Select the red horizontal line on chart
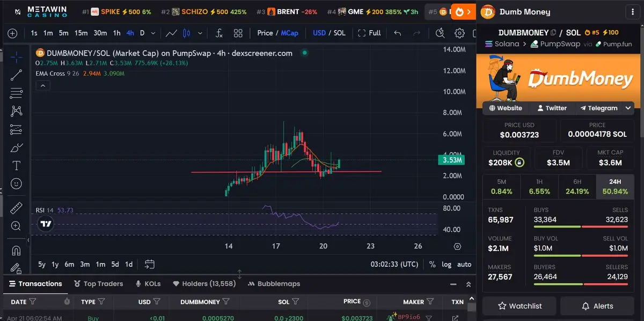Viewport: 644px width, 321px height. click(286, 172)
